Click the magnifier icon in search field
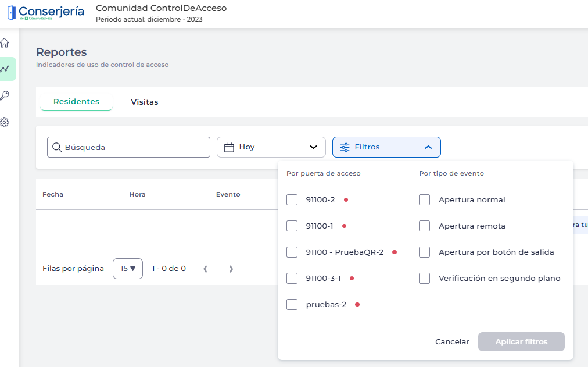Viewport: 588px width, 367px height. click(57, 147)
